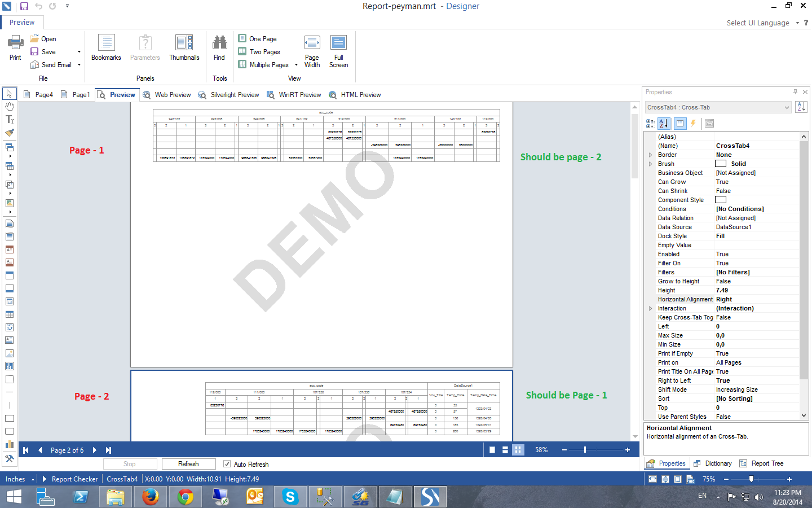Switch to the HTML Preview tab

[x=355, y=95]
